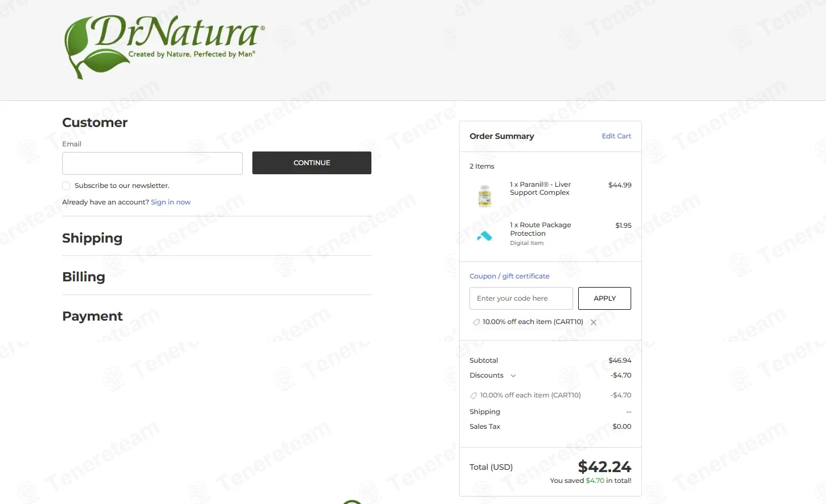Click the Customer section heading
This screenshot has width=826, height=504.
95,122
